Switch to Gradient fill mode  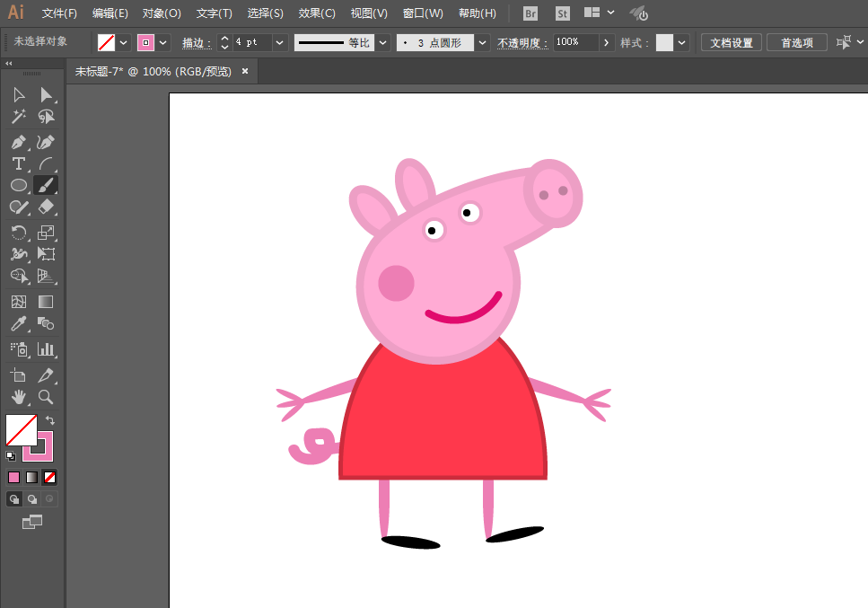(32, 477)
